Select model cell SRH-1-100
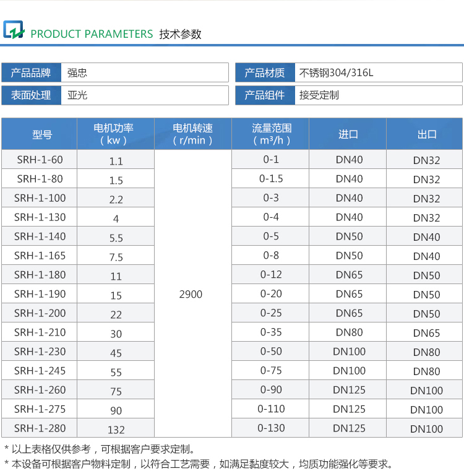Image resolution: width=464 pixels, height=476 pixels. tap(40, 197)
